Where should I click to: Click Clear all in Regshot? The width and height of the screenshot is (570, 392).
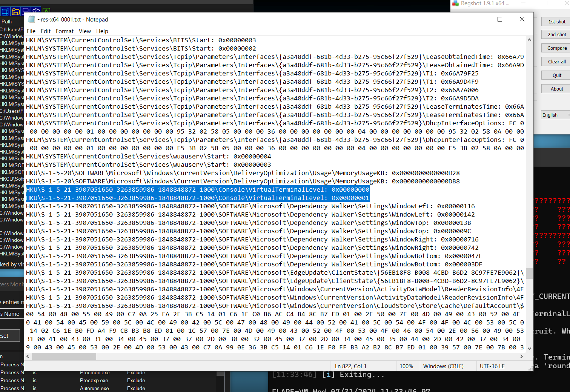(x=556, y=61)
